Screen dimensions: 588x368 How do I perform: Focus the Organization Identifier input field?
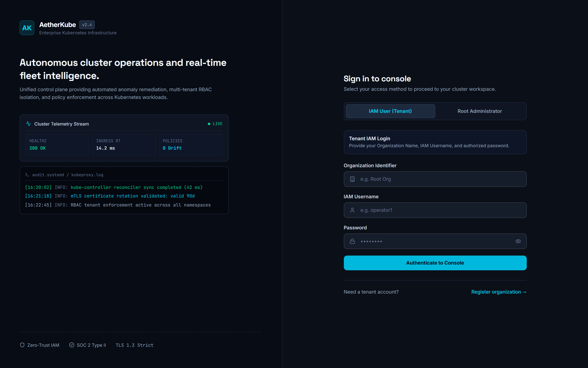(435, 179)
